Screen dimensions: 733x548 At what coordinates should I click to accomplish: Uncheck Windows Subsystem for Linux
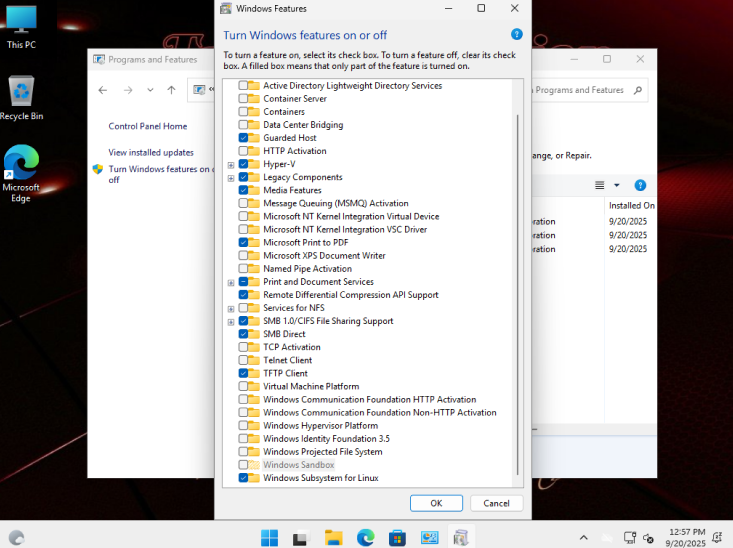click(x=243, y=478)
